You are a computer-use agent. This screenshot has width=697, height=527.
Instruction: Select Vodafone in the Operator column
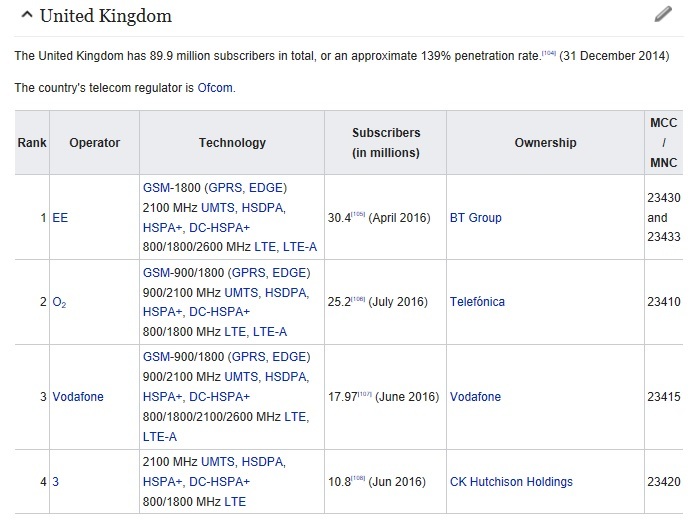[x=78, y=397]
